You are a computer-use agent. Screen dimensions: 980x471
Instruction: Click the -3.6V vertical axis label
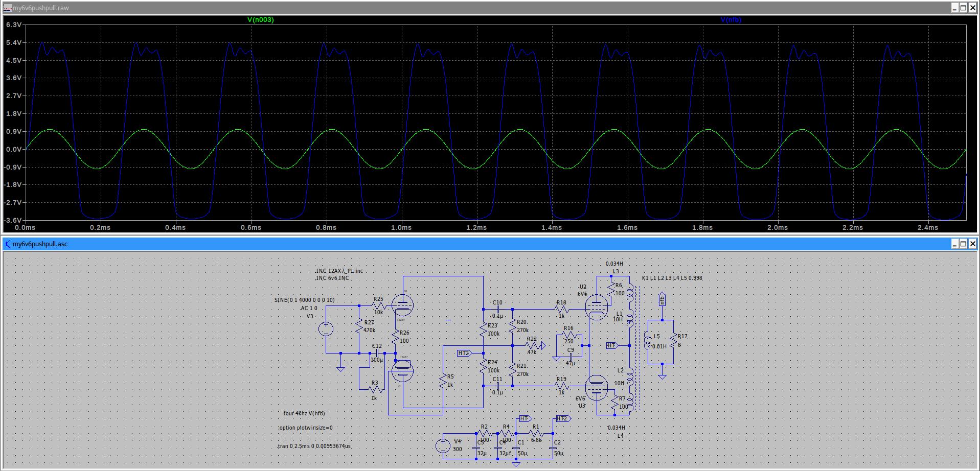tap(12, 220)
